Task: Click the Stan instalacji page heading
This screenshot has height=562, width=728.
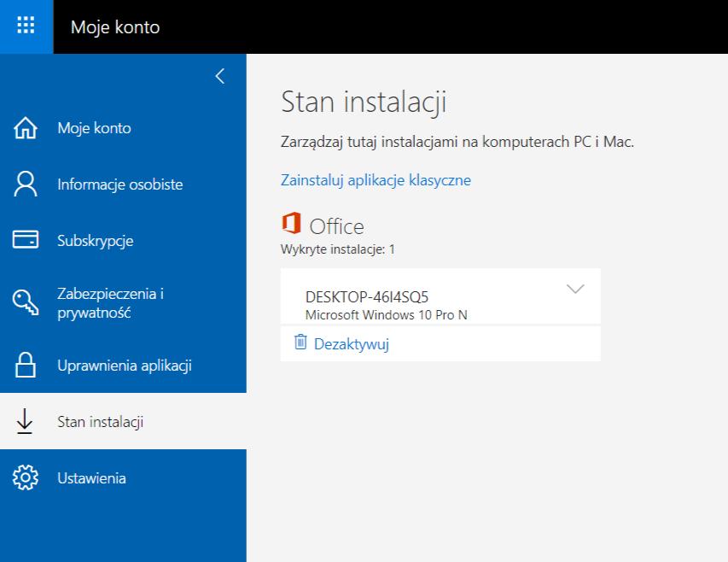Action: (364, 102)
